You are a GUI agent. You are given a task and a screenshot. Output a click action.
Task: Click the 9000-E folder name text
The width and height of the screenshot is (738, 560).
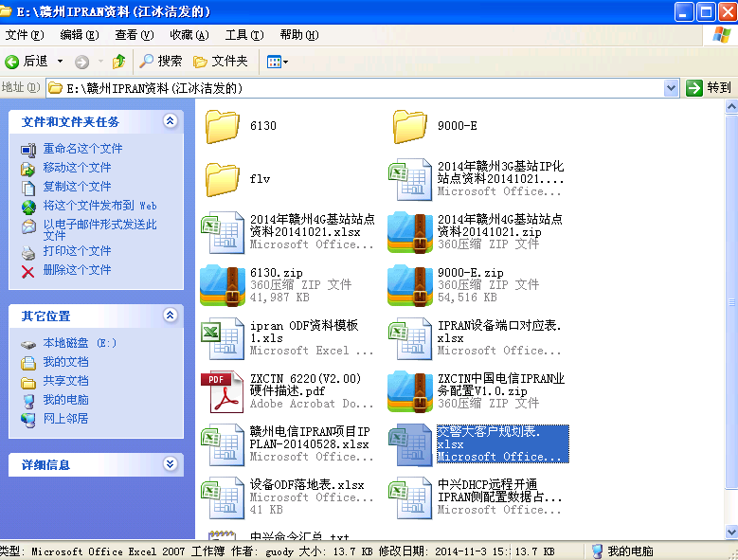coord(457,126)
